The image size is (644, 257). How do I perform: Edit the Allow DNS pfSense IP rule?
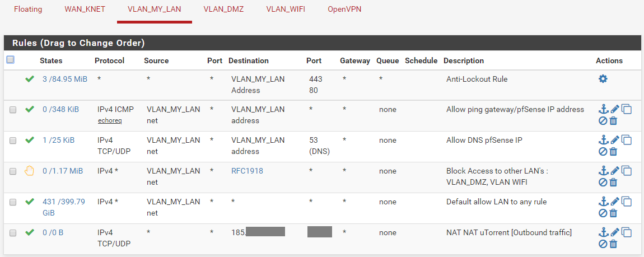coord(614,141)
